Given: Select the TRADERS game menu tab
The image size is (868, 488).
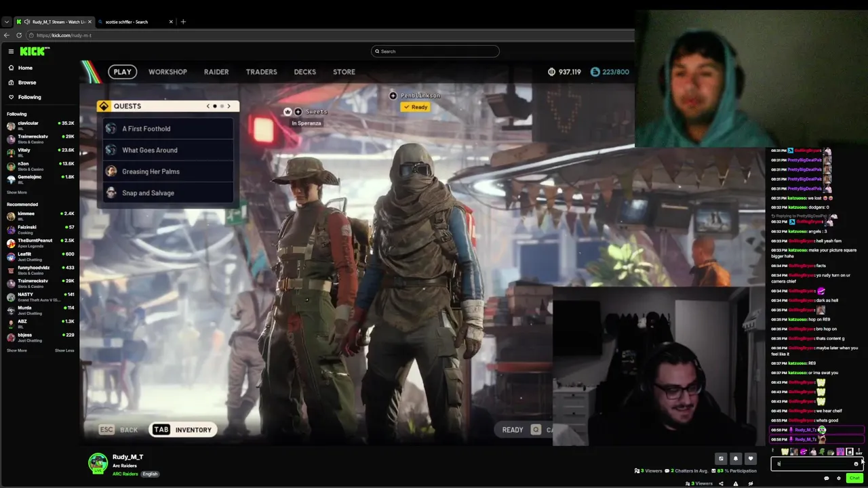Looking at the screenshot, I should coord(261,72).
